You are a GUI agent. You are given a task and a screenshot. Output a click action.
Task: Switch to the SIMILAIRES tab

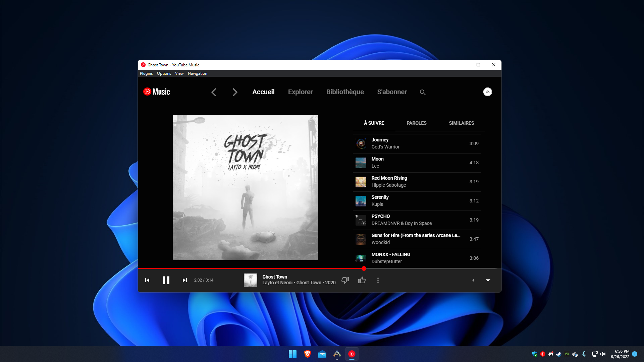[461, 123]
